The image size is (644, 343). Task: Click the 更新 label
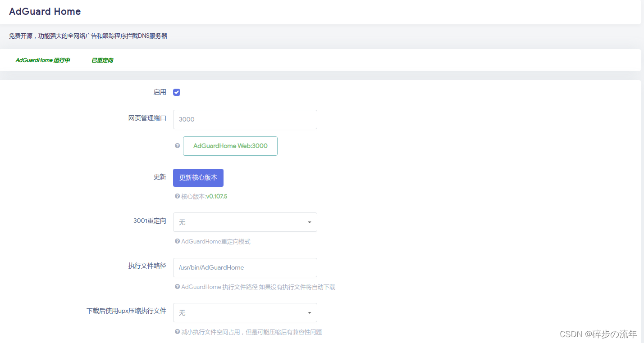click(160, 177)
